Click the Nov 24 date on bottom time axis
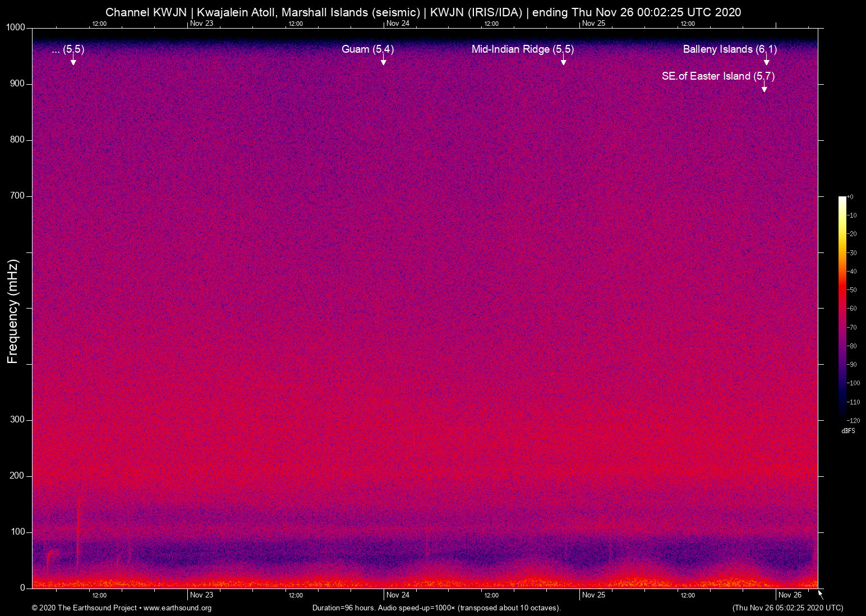Image resolution: width=866 pixels, height=616 pixels. (x=398, y=595)
